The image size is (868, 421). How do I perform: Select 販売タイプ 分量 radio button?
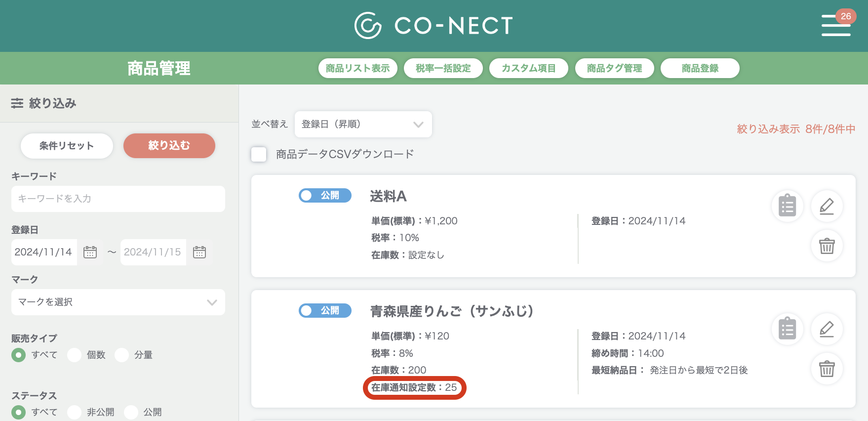tap(121, 355)
